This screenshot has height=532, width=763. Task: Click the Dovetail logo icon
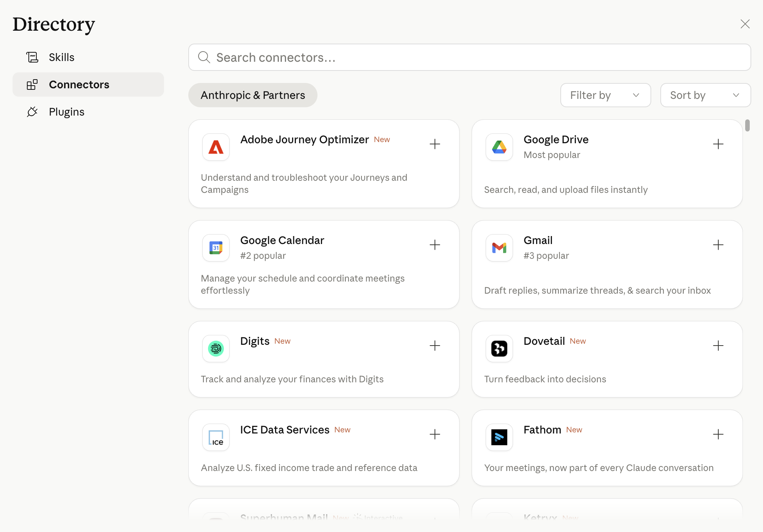tap(499, 349)
